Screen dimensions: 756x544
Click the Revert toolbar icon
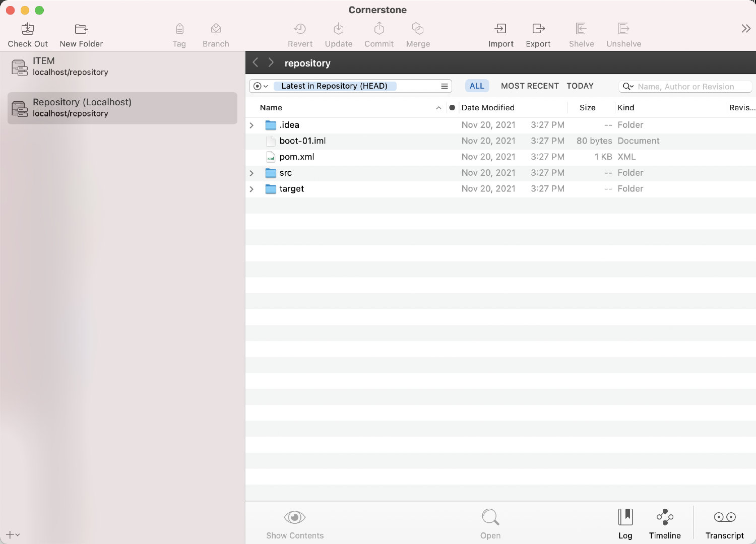(x=300, y=29)
